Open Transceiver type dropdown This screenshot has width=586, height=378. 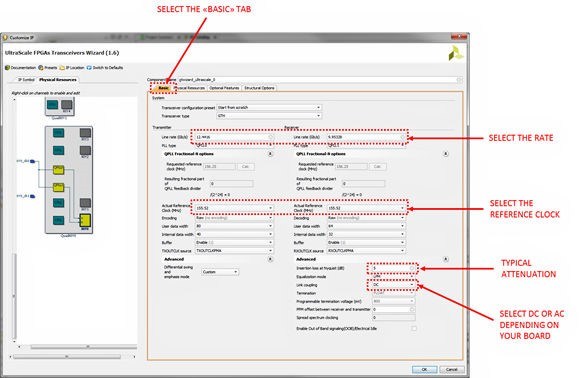pyautogui.click(x=269, y=116)
